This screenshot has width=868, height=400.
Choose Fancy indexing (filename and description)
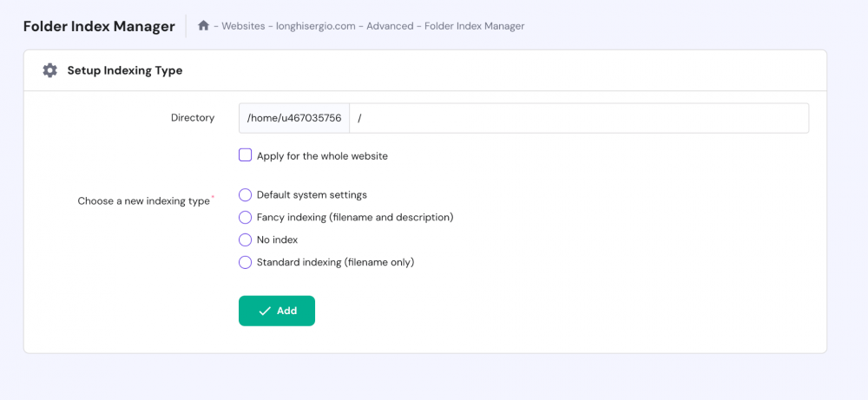point(246,218)
